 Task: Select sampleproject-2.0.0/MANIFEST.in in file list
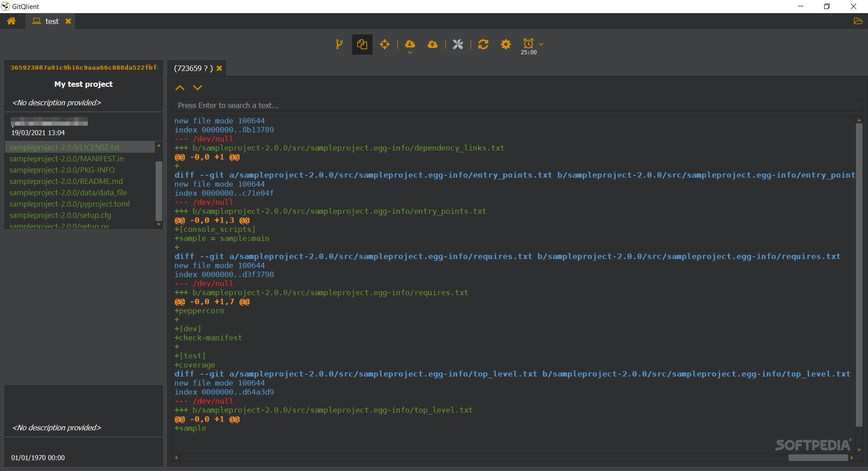pyautogui.click(x=80, y=159)
